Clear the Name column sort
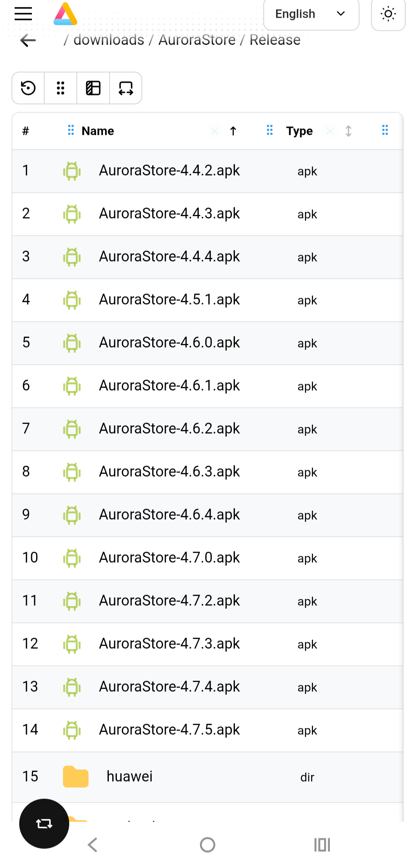The width and height of the screenshot is (406, 868). pos(215,131)
